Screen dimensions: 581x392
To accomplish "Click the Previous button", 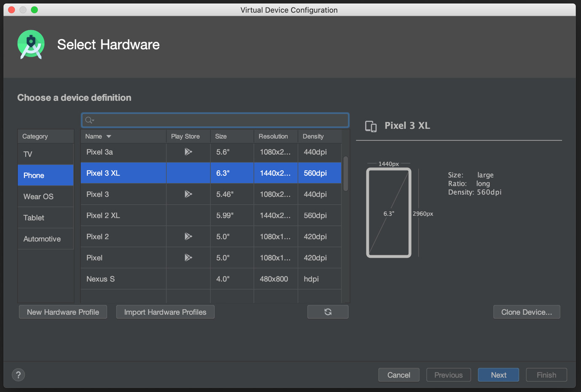I will pos(449,375).
